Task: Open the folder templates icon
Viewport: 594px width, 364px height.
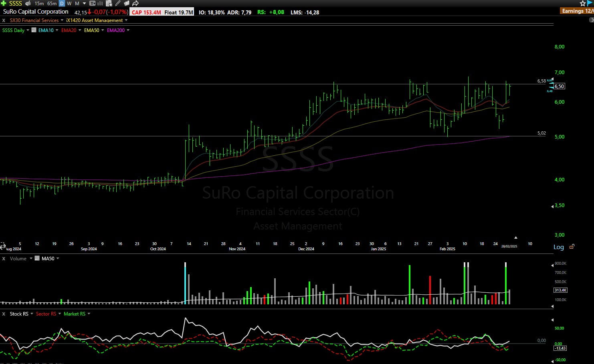Action: 126,3
